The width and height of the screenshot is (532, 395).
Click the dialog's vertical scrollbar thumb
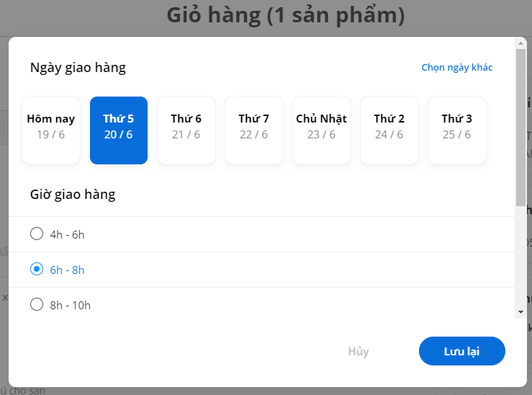[520, 128]
